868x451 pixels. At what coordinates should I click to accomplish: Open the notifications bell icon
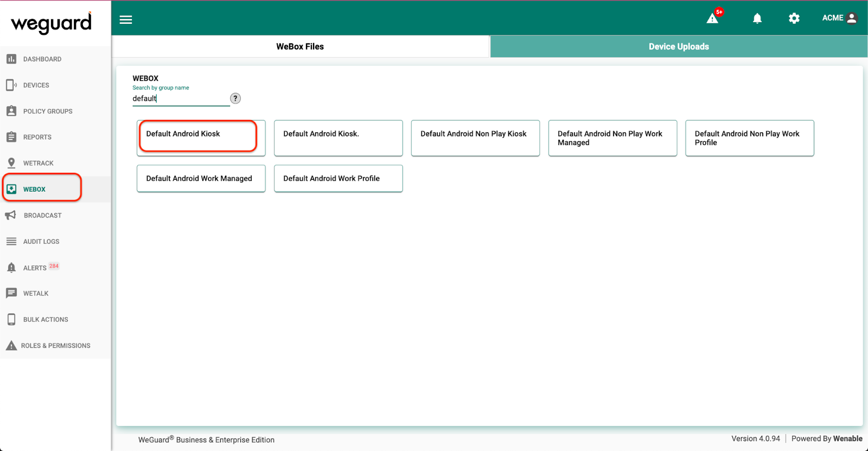pos(757,18)
